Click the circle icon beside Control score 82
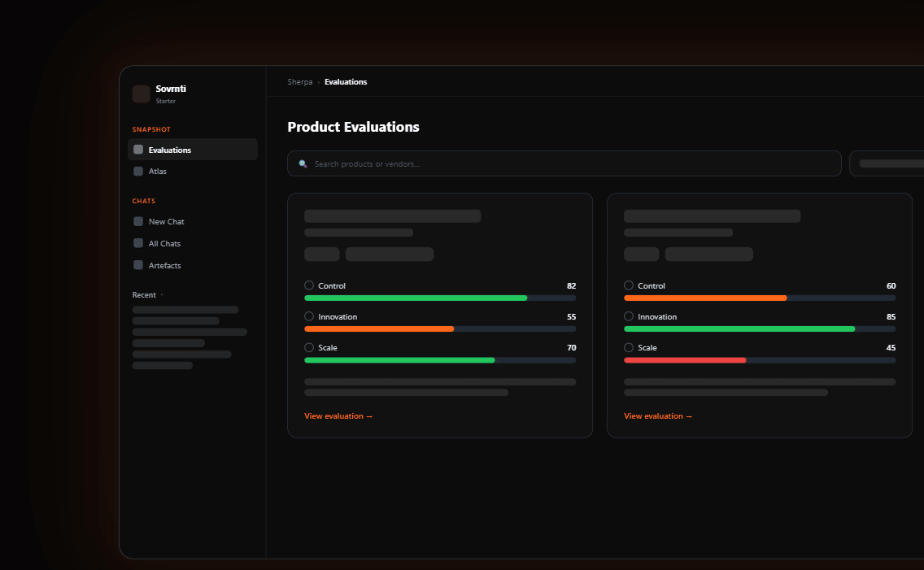 click(x=309, y=285)
